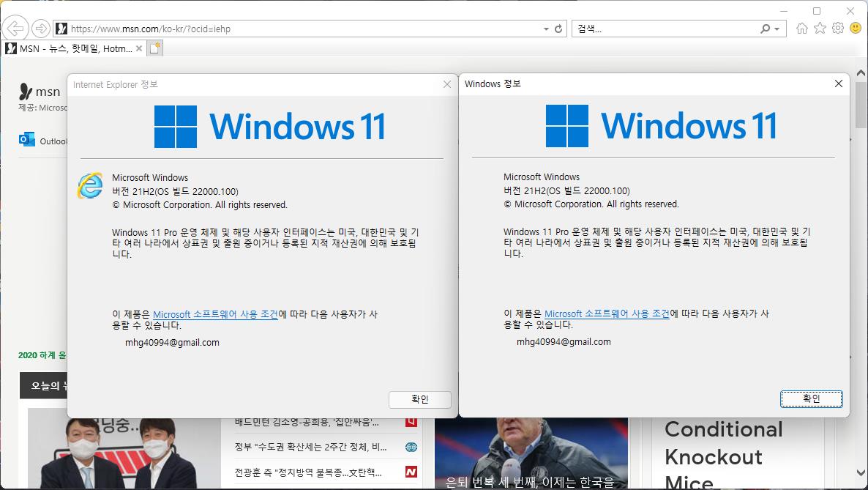Open the Outlook icon on the MSN page
This screenshot has width=868, height=490.
26,140
